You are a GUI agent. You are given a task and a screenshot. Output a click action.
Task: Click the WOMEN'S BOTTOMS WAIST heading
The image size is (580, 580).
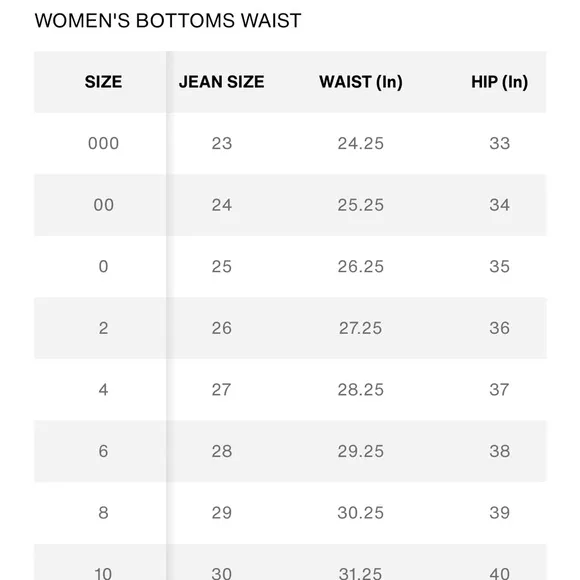pyautogui.click(x=168, y=21)
